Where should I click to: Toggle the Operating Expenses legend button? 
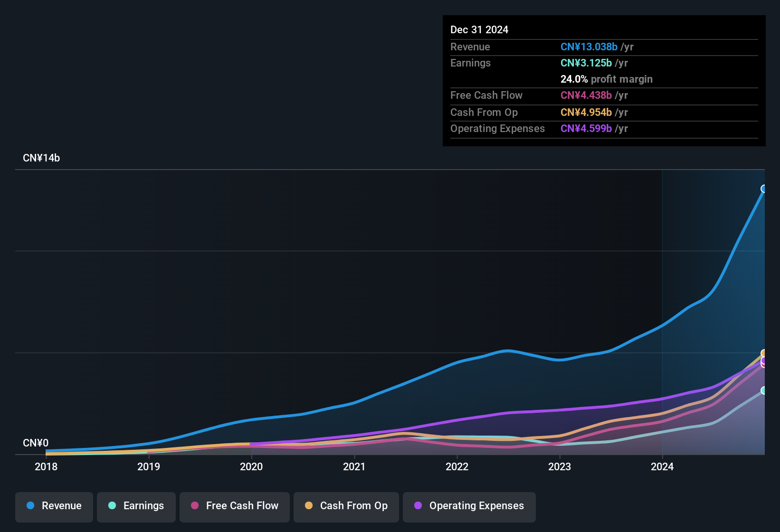click(469, 507)
